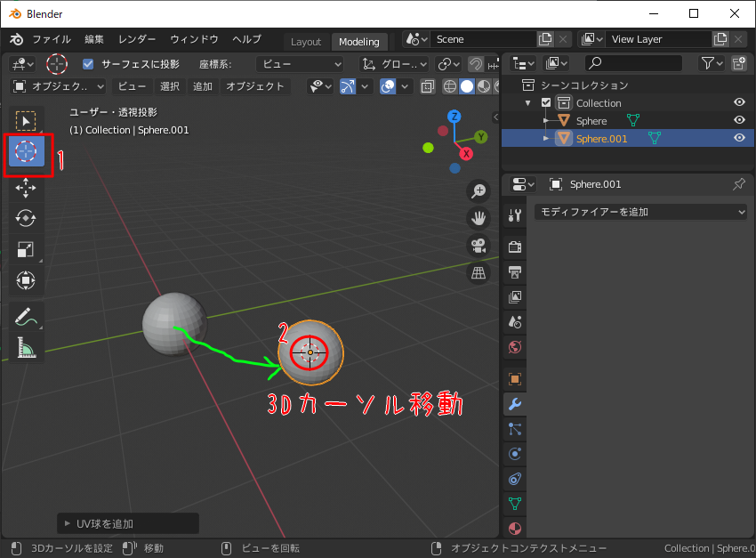This screenshot has width=756, height=558.
Task: Toggle show gizmo button
Action: (x=348, y=86)
